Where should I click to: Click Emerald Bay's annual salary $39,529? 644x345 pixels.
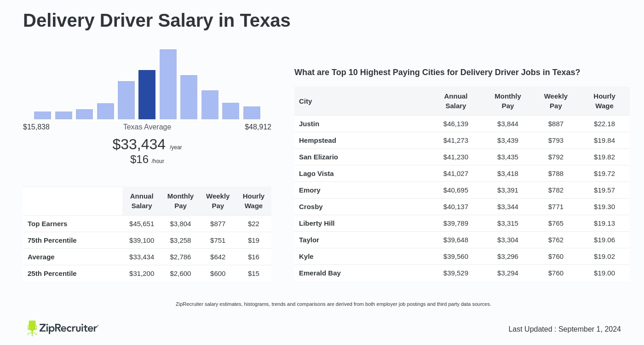456,273
